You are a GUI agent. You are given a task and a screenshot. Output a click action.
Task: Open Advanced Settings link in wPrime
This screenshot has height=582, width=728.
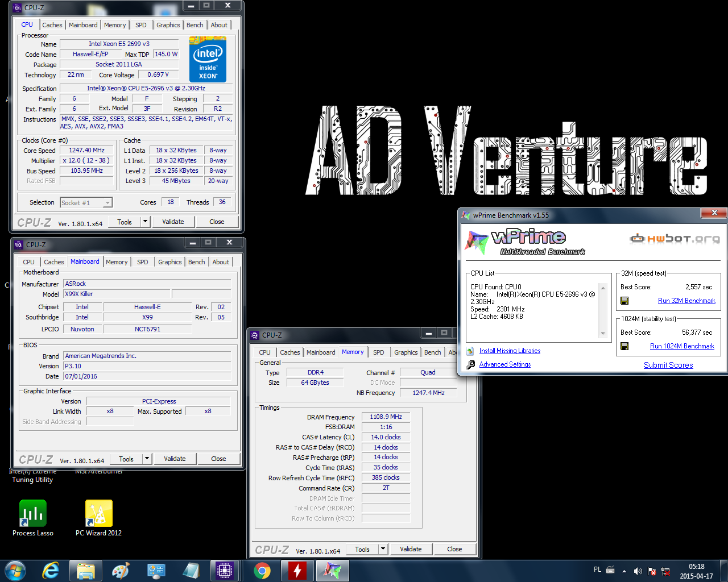505,364
